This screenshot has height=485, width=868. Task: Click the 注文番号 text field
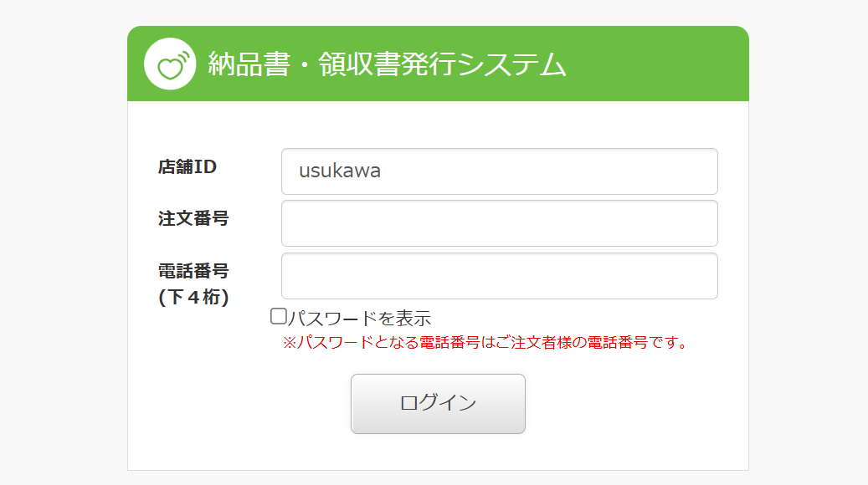(x=499, y=223)
